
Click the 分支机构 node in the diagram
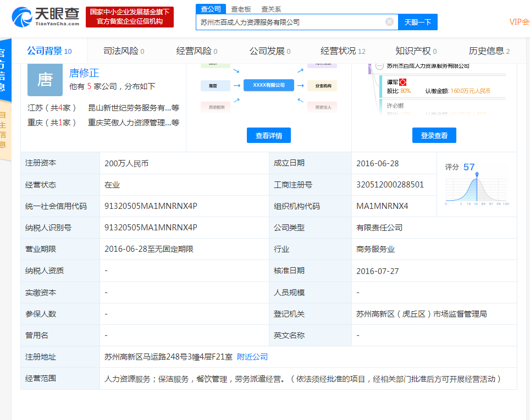tap(322, 86)
